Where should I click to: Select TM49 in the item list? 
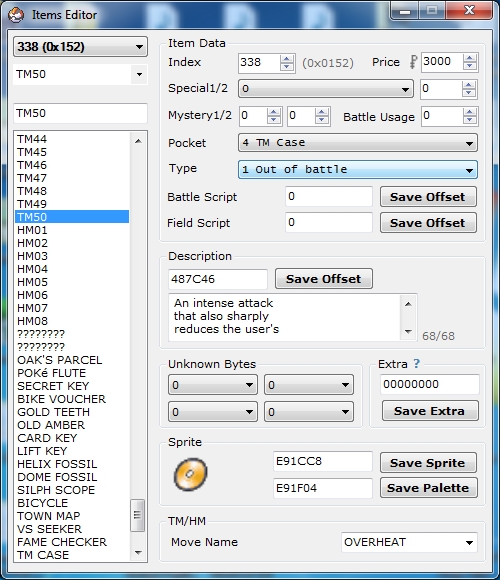coord(72,204)
